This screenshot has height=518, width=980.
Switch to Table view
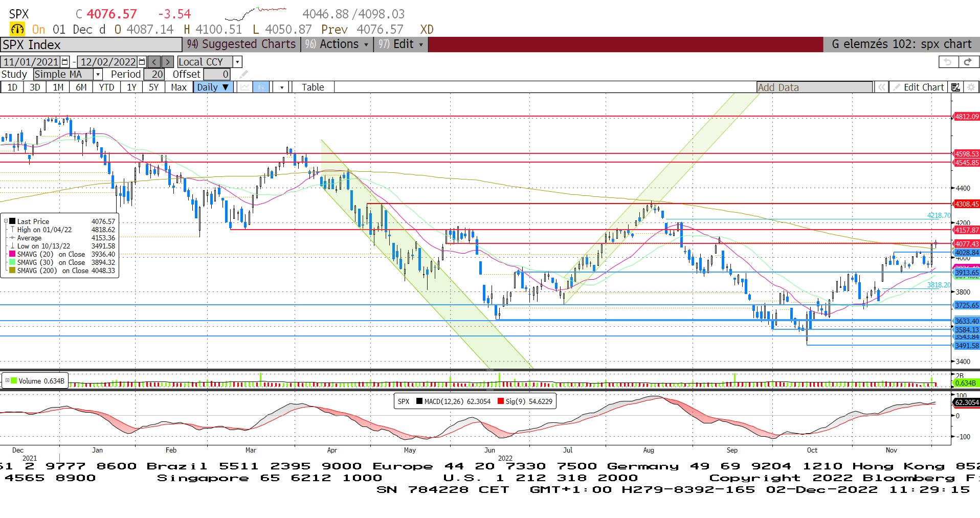(x=313, y=87)
